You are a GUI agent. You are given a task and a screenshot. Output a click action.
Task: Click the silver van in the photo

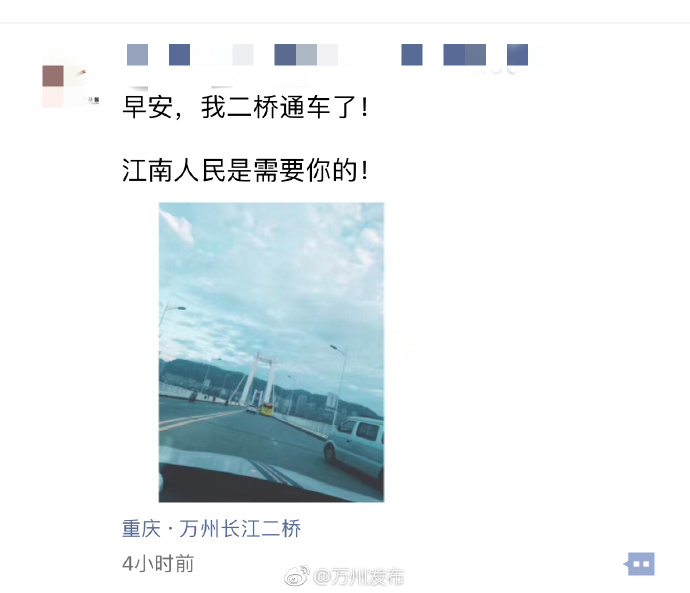(354, 446)
